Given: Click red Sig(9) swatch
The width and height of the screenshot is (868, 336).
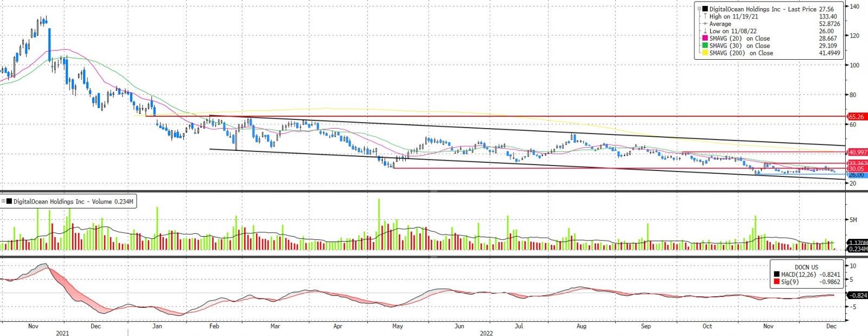Looking at the screenshot, I should (x=777, y=282).
